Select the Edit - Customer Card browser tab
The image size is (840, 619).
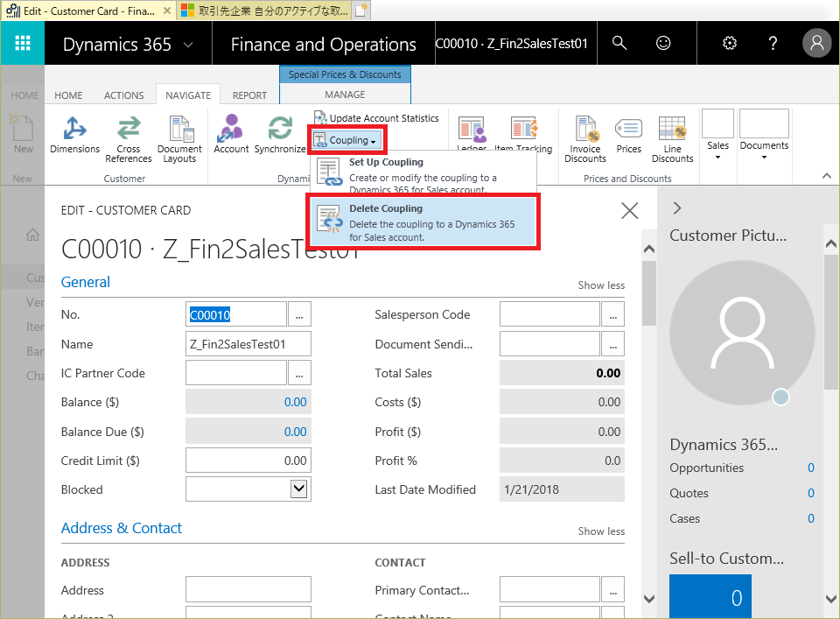pos(88,11)
